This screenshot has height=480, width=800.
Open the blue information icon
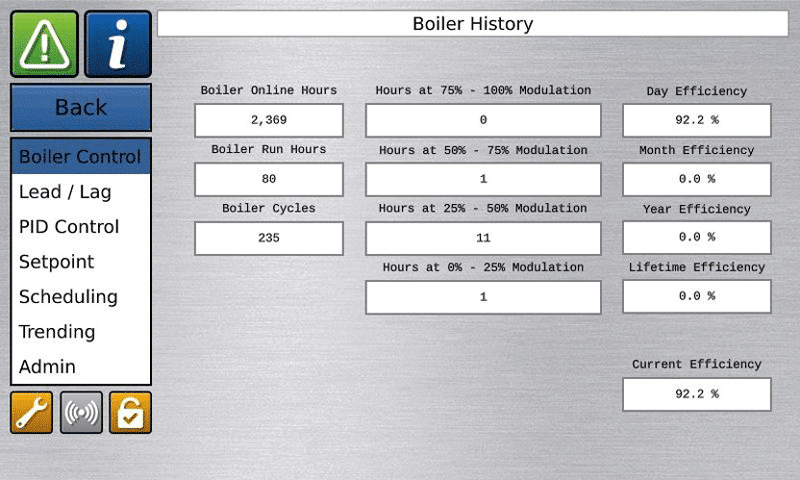click(x=118, y=44)
